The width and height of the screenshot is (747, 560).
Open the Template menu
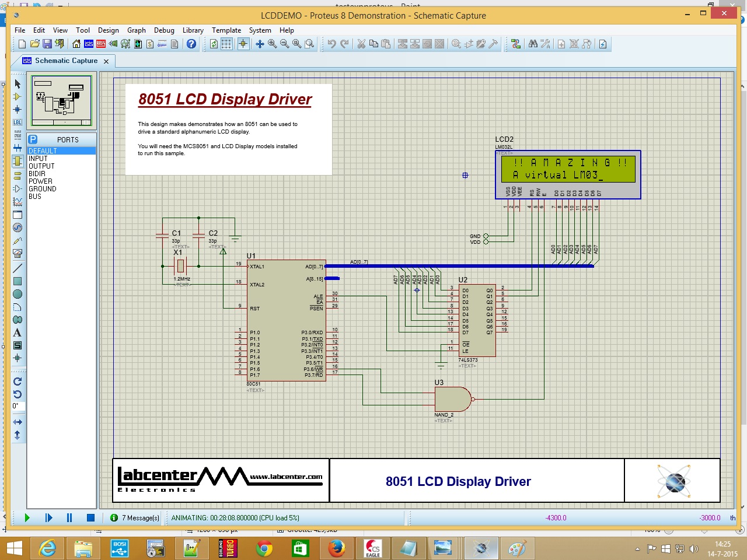pos(226,30)
